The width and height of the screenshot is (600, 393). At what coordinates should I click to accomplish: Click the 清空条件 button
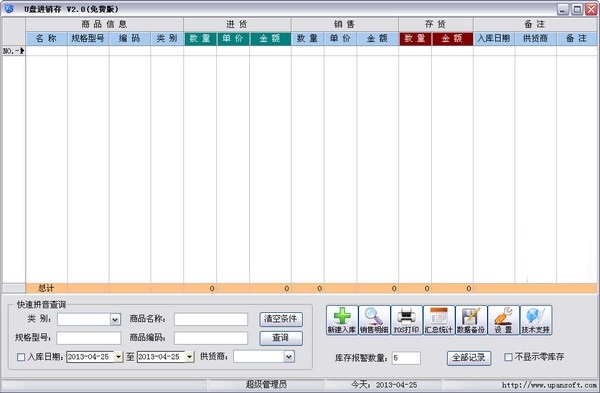click(281, 319)
